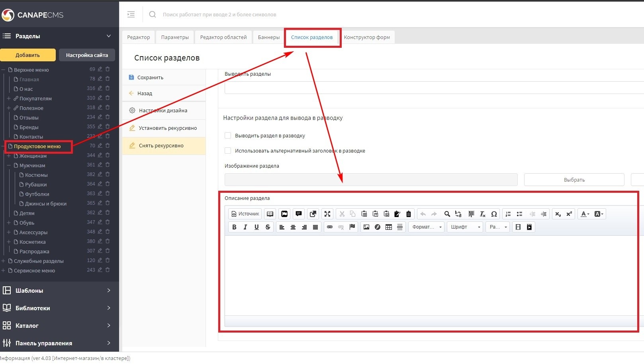The height and width of the screenshot is (364, 644).
Task: Toggle bold formatting in the editor
Action: click(x=234, y=227)
